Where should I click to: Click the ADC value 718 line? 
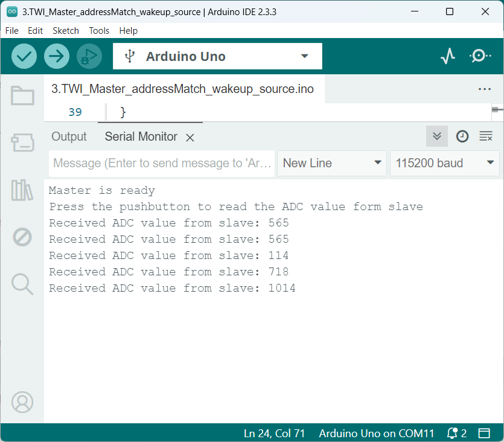168,272
